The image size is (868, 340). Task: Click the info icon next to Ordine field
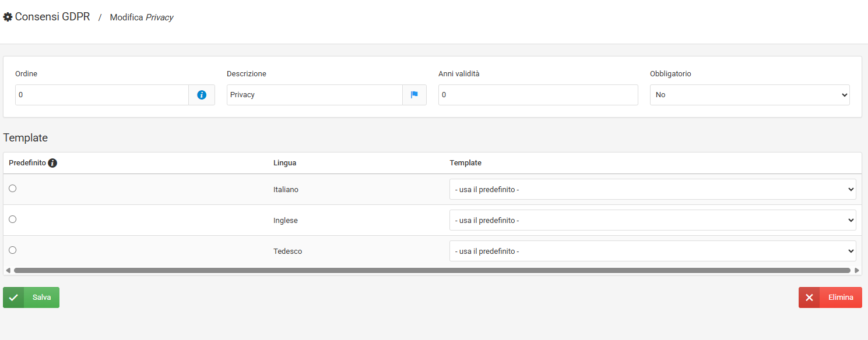pos(202,95)
